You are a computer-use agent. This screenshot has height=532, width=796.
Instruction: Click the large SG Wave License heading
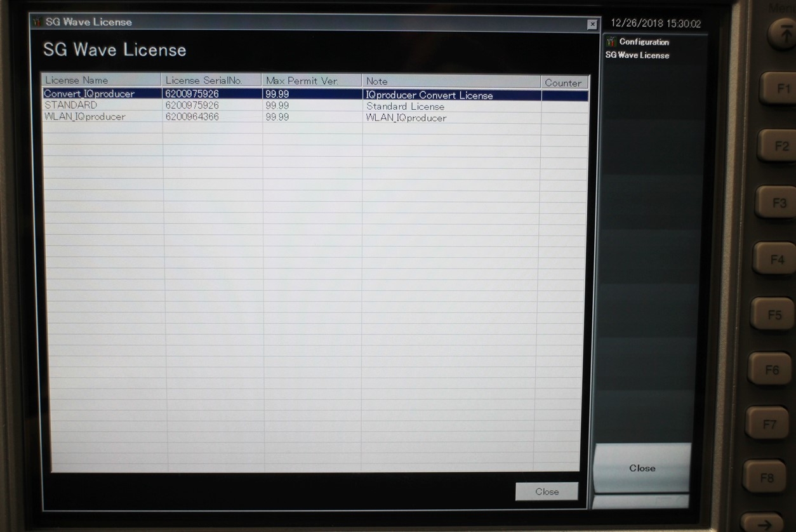pyautogui.click(x=115, y=50)
